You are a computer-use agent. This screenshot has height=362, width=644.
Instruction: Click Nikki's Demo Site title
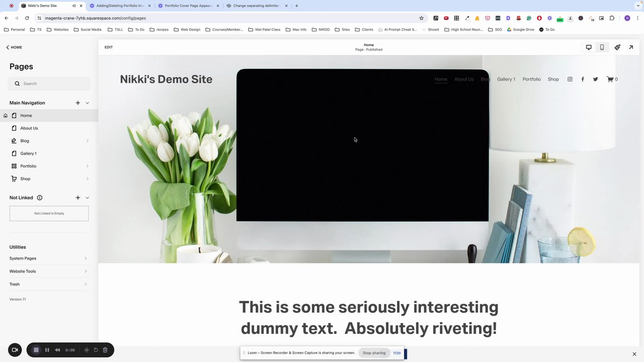[166, 79]
